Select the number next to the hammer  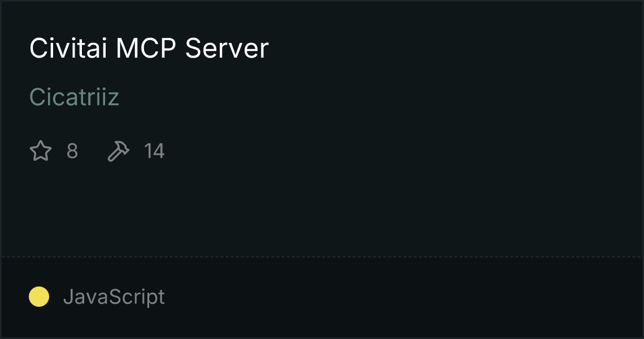point(154,151)
